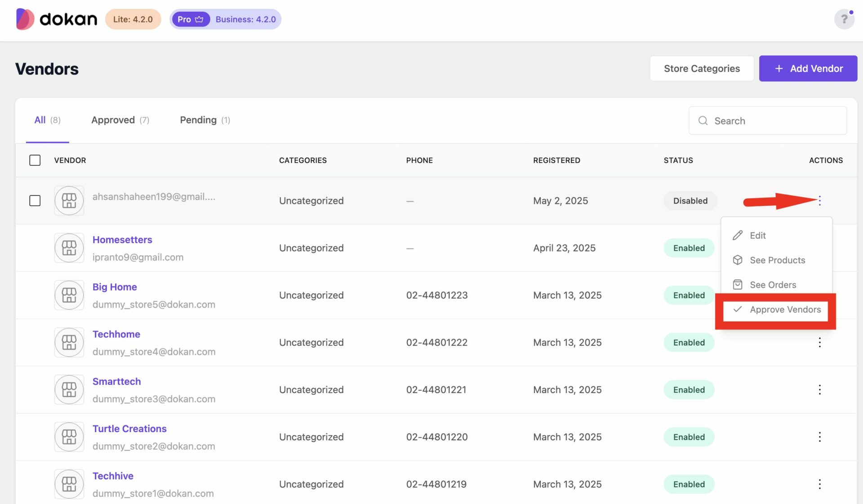Click the Disabled status badge
Viewport: 863px width, 504px height.
pyautogui.click(x=690, y=201)
